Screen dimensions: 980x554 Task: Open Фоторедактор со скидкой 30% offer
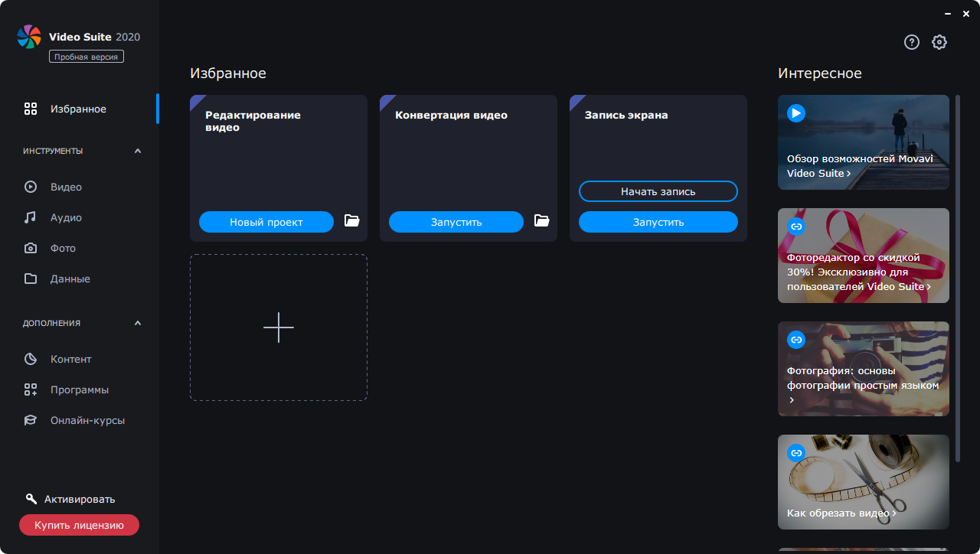[x=864, y=256]
